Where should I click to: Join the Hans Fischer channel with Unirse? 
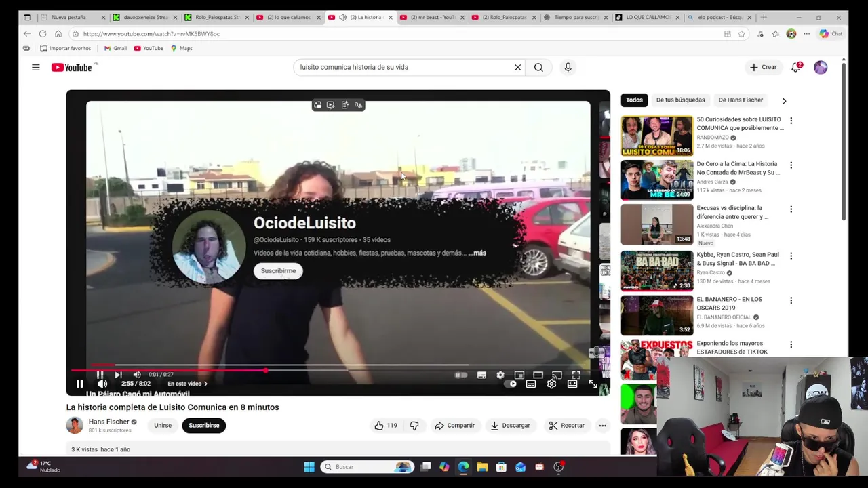pyautogui.click(x=163, y=426)
